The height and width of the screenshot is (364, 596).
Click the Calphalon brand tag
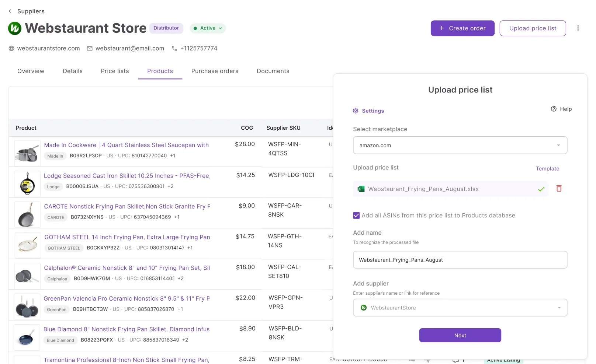point(57,279)
